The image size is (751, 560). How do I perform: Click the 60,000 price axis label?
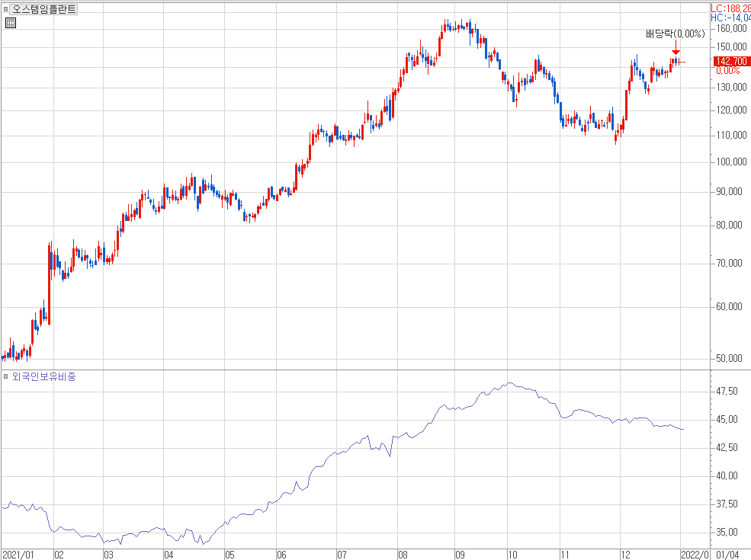pyautogui.click(x=729, y=307)
